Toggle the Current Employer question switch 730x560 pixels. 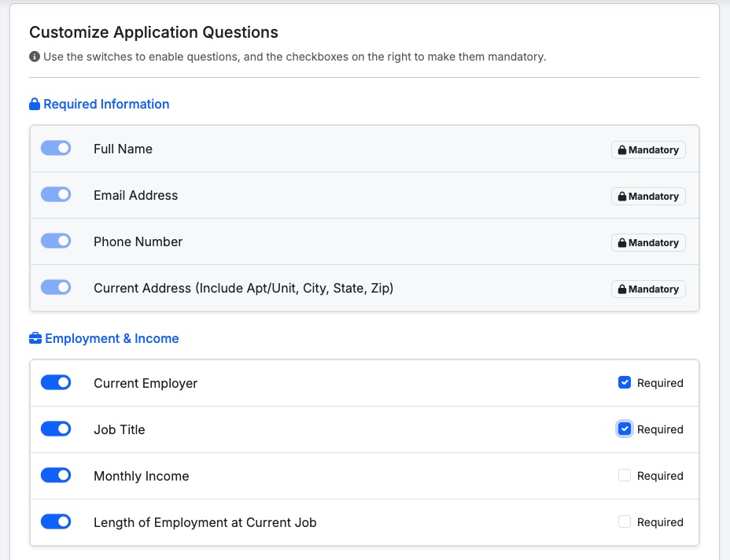point(56,383)
